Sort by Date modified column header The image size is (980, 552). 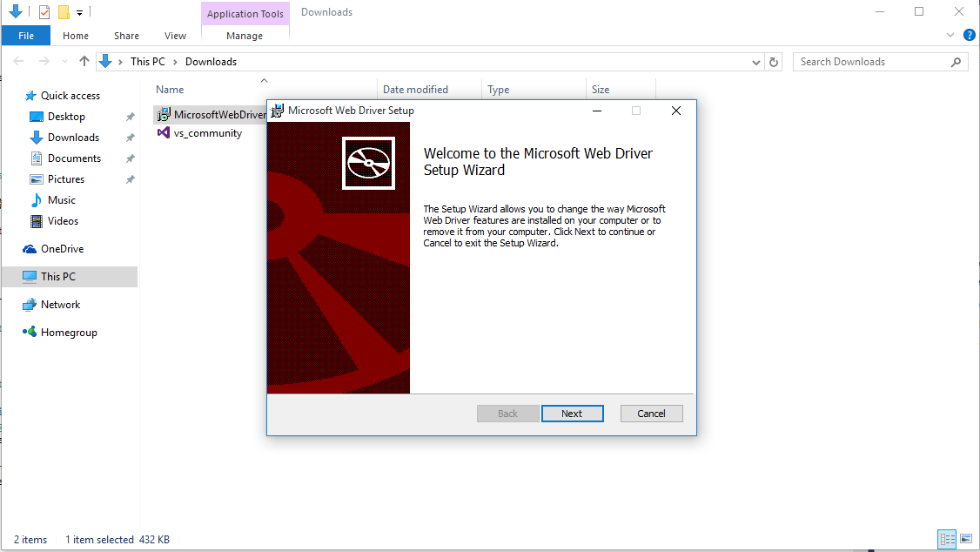click(415, 90)
